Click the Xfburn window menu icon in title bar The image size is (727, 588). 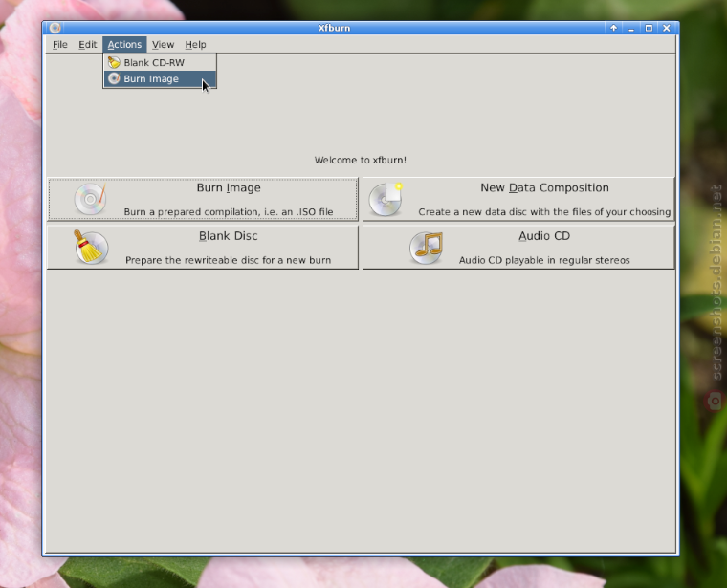click(55, 28)
